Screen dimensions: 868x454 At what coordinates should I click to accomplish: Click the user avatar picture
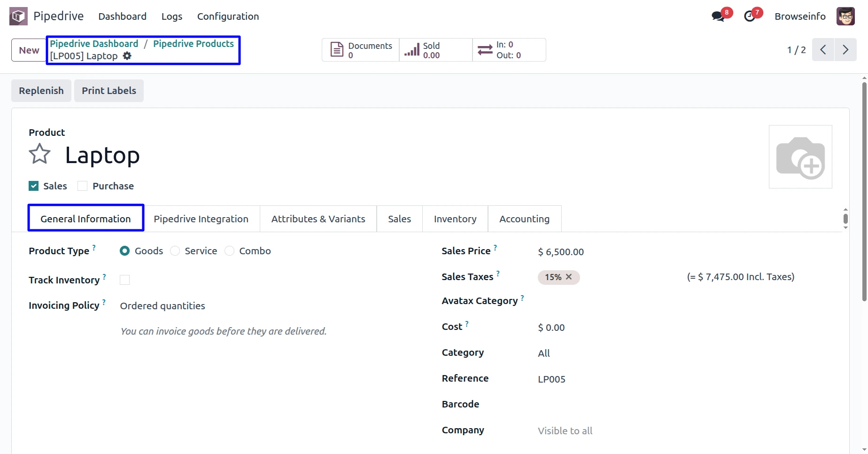tap(845, 16)
